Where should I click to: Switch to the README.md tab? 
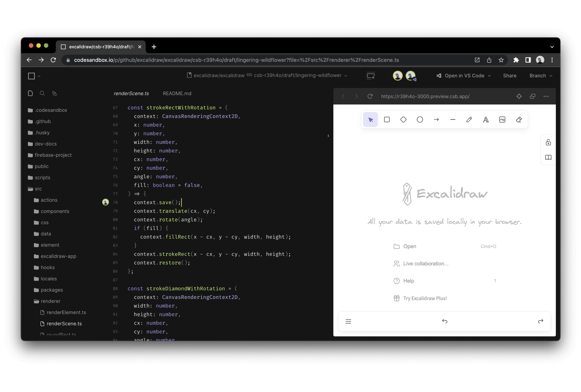coord(177,93)
